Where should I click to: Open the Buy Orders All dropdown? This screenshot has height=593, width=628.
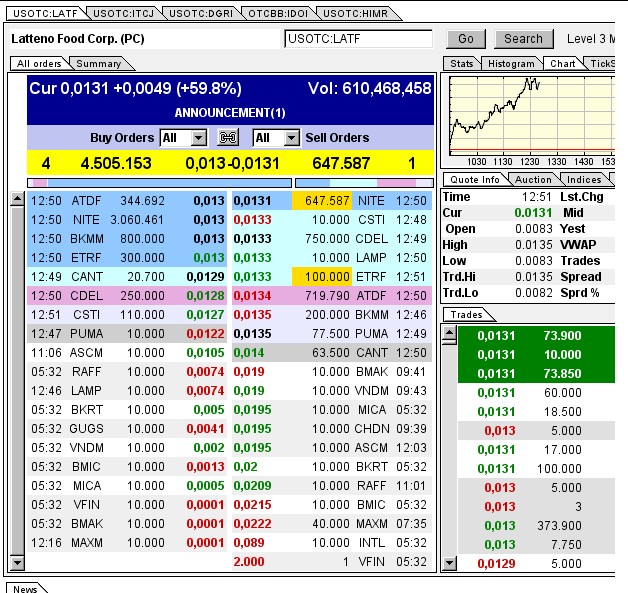click(183, 138)
